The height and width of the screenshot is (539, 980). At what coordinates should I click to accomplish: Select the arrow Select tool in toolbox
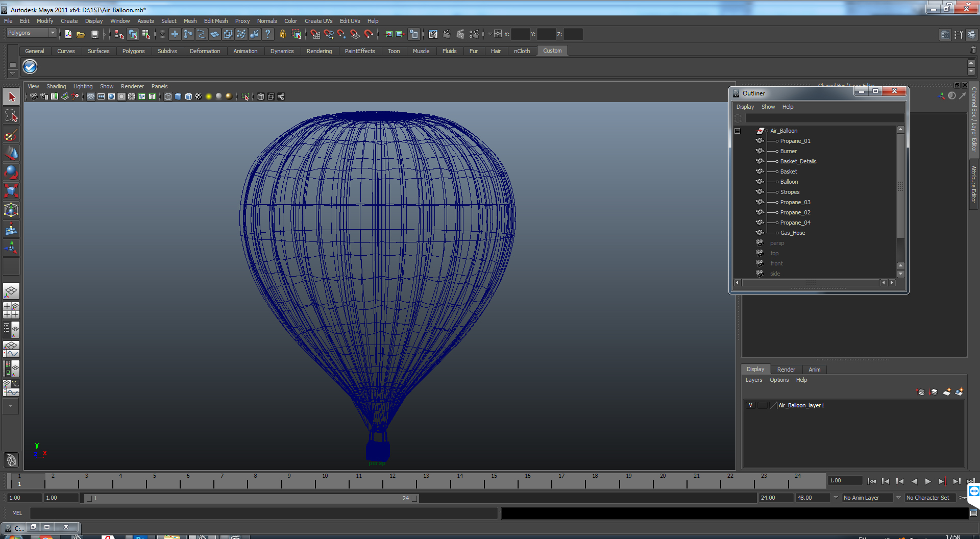tap(11, 96)
